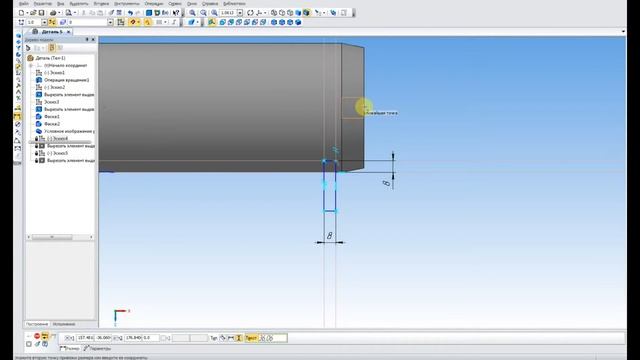Open the Файл menu
640x360 pixels.
[x=24, y=3]
